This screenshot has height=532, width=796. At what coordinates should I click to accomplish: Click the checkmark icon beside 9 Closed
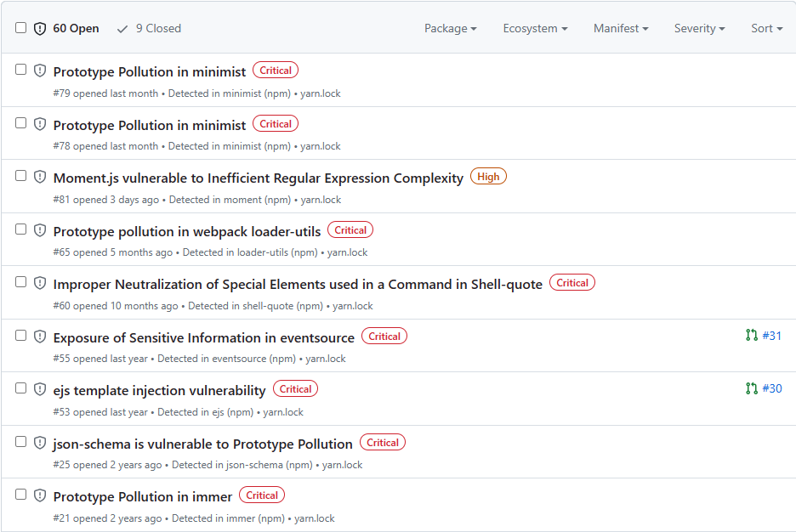(x=122, y=29)
